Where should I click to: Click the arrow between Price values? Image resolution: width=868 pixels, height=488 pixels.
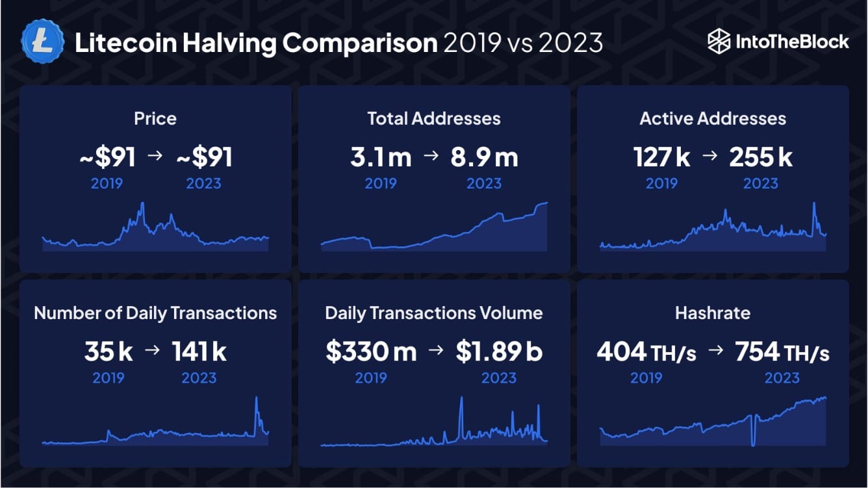click(x=157, y=155)
